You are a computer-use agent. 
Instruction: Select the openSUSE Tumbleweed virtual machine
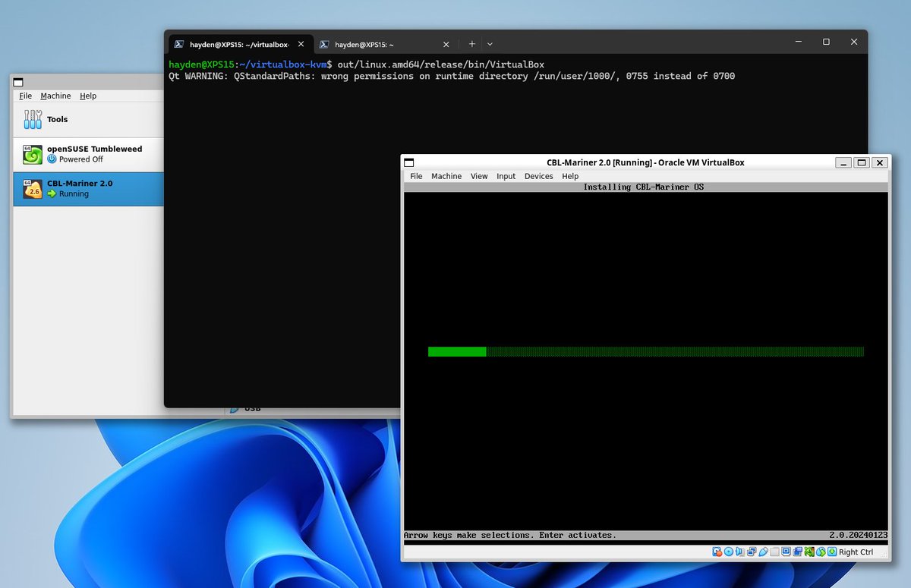pos(88,154)
